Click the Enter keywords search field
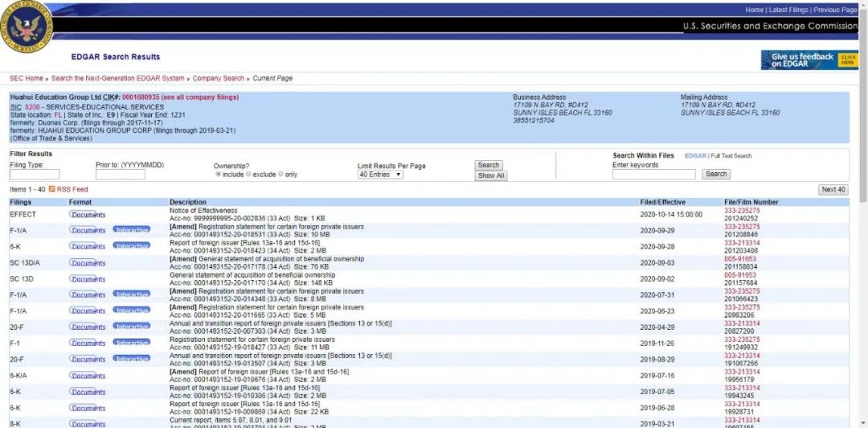Viewport: 868px width, 428px height. [x=653, y=175]
